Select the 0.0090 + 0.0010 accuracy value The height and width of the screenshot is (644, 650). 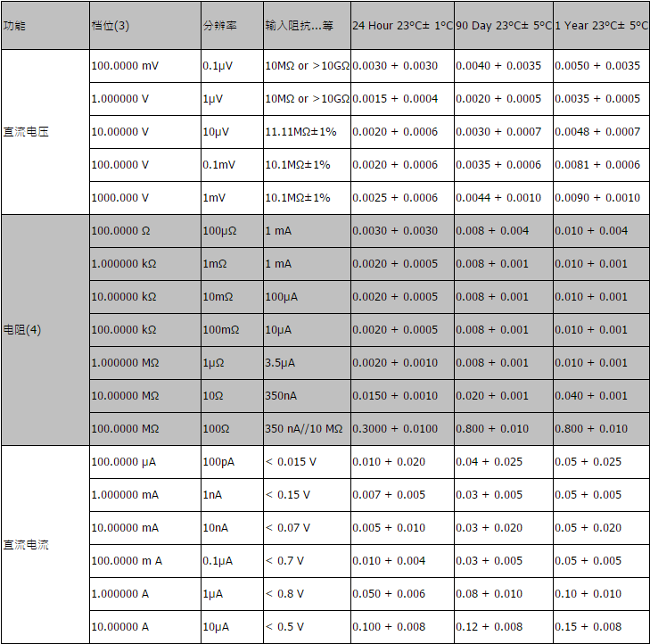click(x=597, y=198)
